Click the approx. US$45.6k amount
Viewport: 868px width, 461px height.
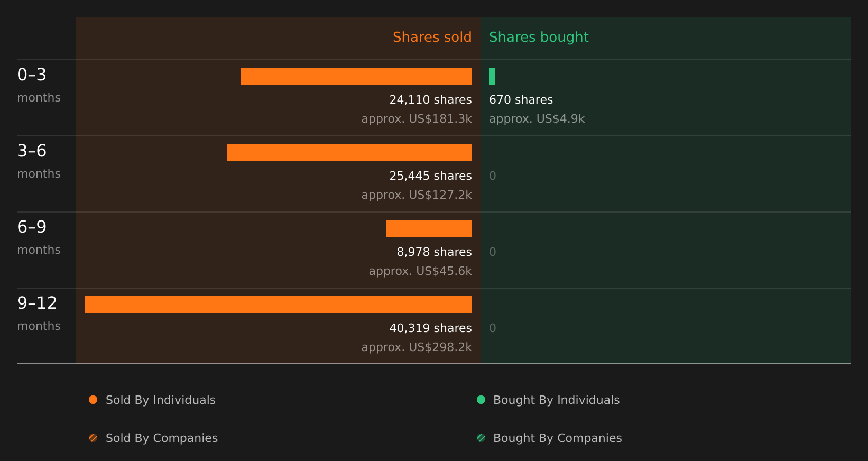pyautogui.click(x=420, y=271)
